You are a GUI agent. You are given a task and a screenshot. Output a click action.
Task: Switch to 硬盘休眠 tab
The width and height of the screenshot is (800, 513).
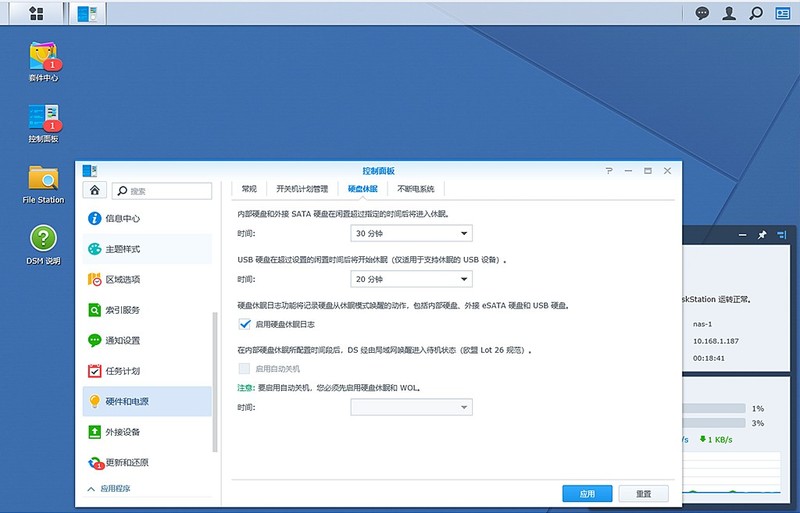[x=363, y=189]
